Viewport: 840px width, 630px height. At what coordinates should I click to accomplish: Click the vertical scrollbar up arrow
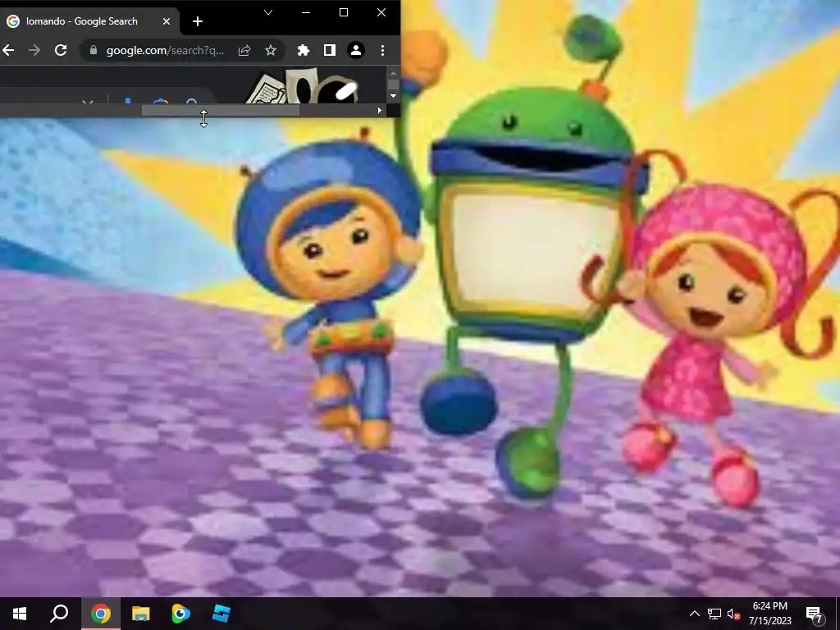pyautogui.click(x=394, y=73)
